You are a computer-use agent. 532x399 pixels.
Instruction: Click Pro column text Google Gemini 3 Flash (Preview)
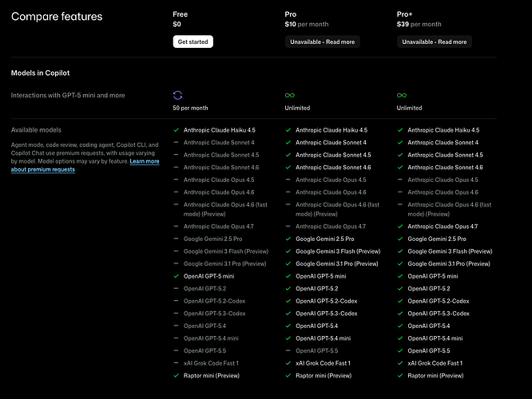338,251
